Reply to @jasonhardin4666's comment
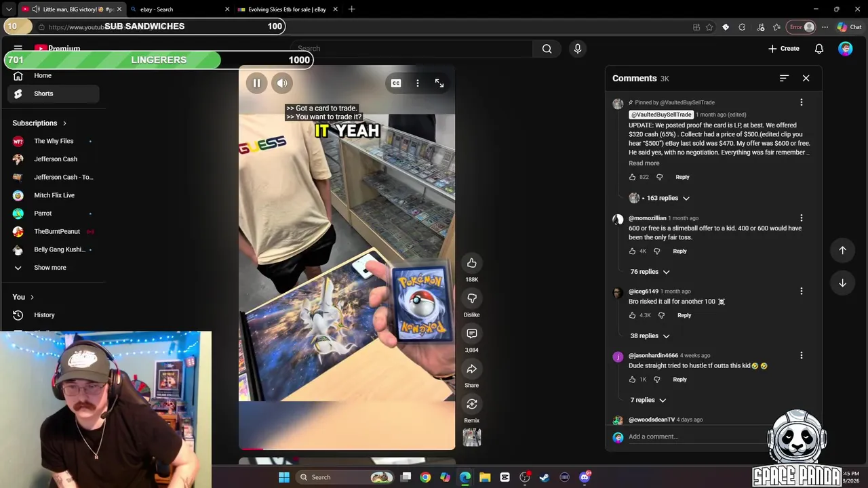This screenshot has height=488, width=868. click(x=679, y=380)
